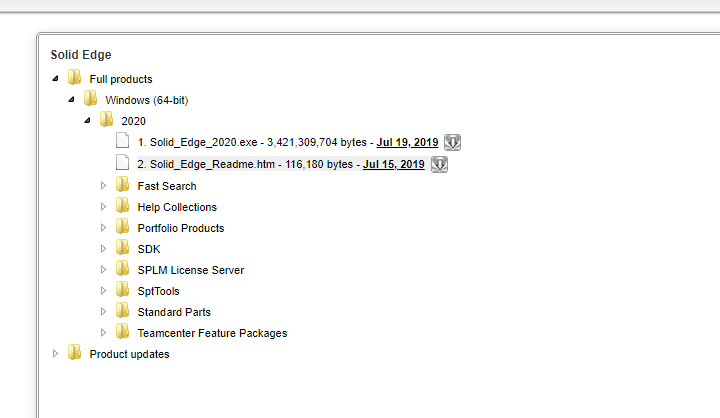This screenshot has height=418, width=720.
Task: Collapse the Windows (64-bit) node
Action: 72,100
